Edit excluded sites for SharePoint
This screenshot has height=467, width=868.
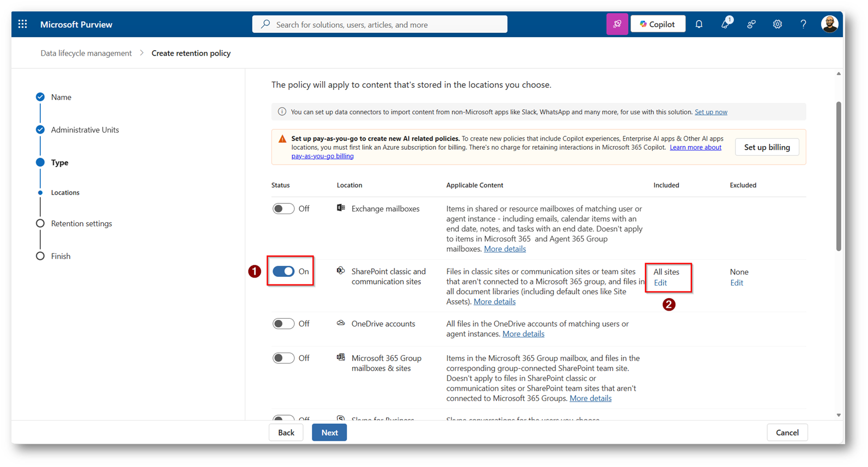737,282
